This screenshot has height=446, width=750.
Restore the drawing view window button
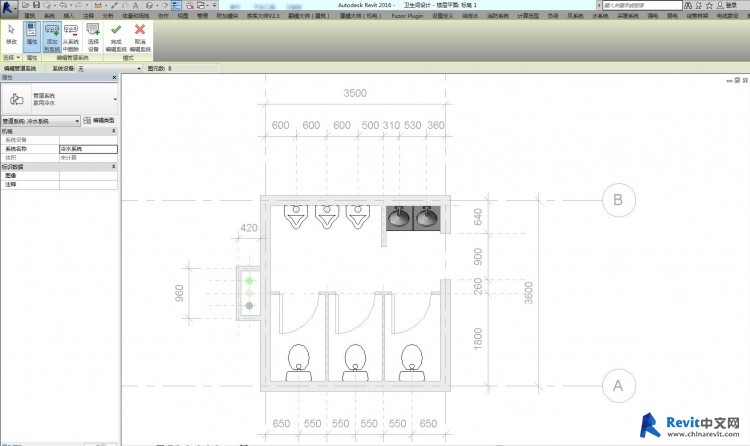737,80
